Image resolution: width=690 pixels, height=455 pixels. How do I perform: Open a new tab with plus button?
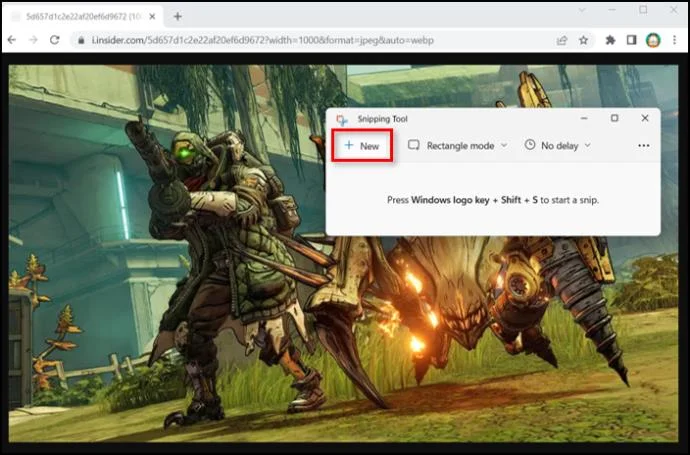[177, 16]
